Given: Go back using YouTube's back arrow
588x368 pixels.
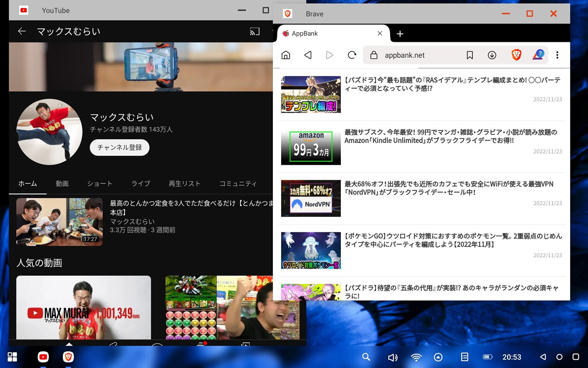Looking at the screenshot, I should pos(22,31).
